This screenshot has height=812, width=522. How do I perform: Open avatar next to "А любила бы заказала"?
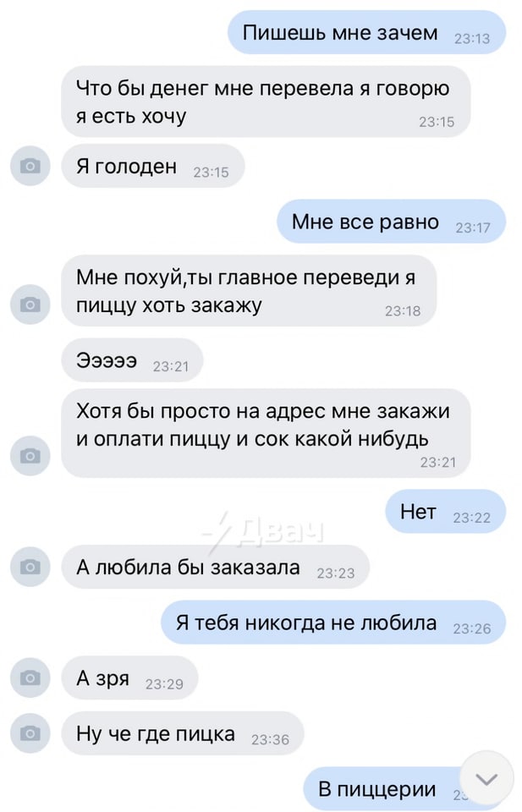(x=30, y=567)
